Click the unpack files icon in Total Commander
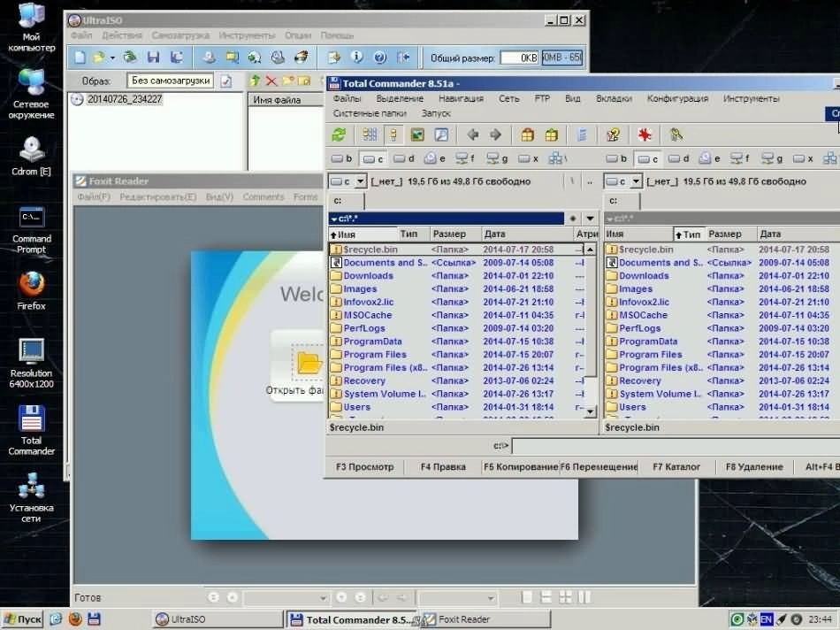Screen dimensions: 840x630 (x=551, y=135)
